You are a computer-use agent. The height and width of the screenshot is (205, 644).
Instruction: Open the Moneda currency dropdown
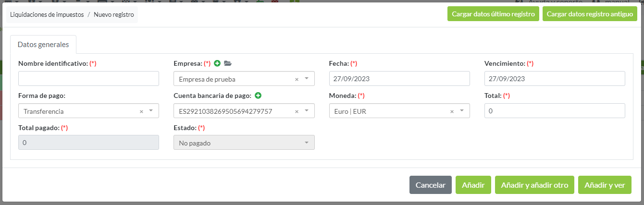coord(462,111)
